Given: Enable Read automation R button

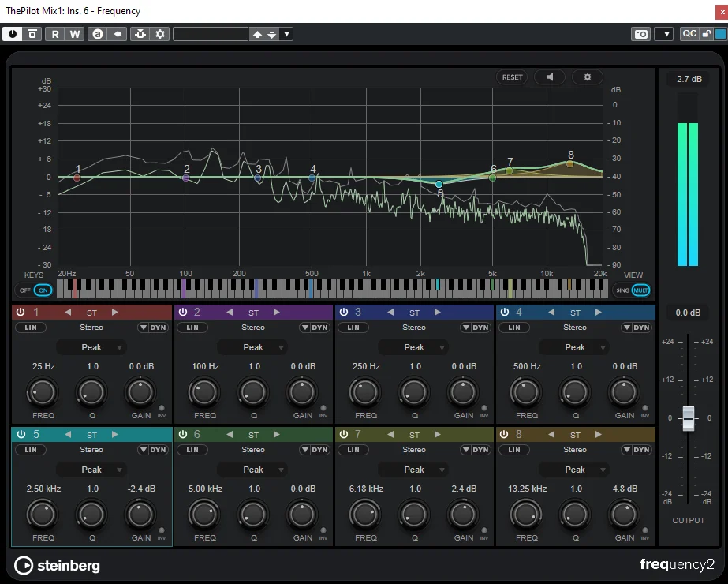Looking at the screenshot, I should click(x=55, y=34).
